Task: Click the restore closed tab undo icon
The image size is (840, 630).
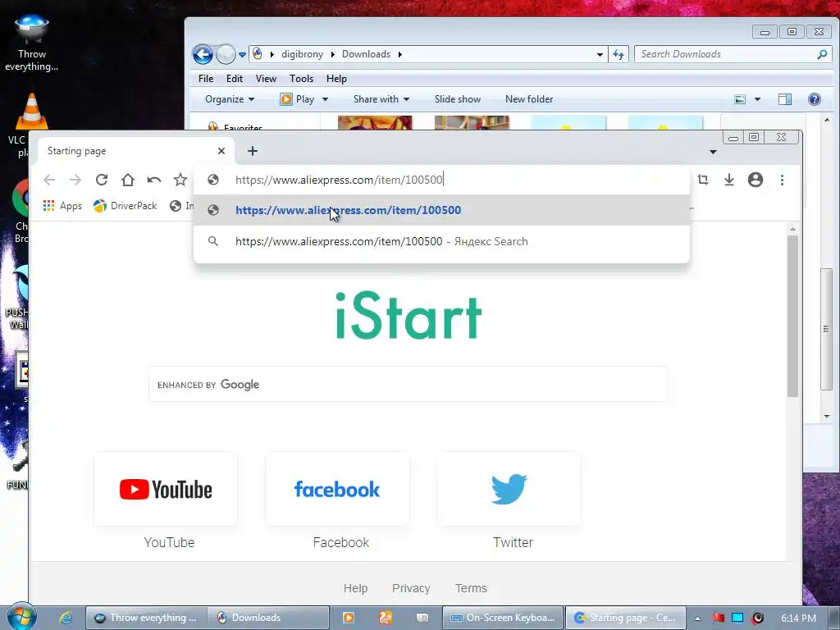Action: (x=153, y=180)
